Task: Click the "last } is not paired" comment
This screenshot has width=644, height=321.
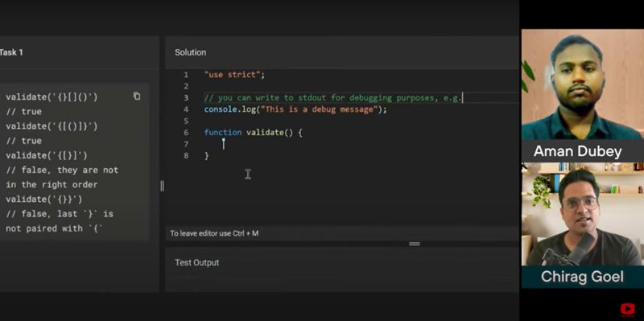Action: tap(60, 221)
